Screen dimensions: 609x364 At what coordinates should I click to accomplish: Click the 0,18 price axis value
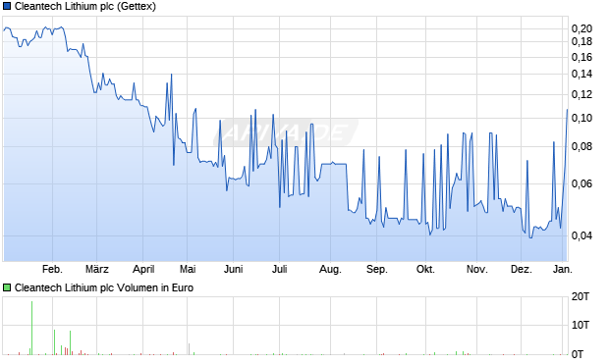coord(581,41)
